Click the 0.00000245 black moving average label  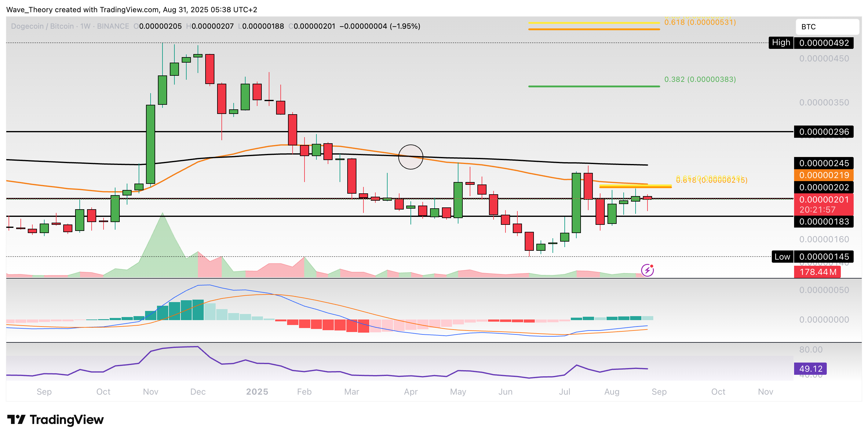click(823, 163)
